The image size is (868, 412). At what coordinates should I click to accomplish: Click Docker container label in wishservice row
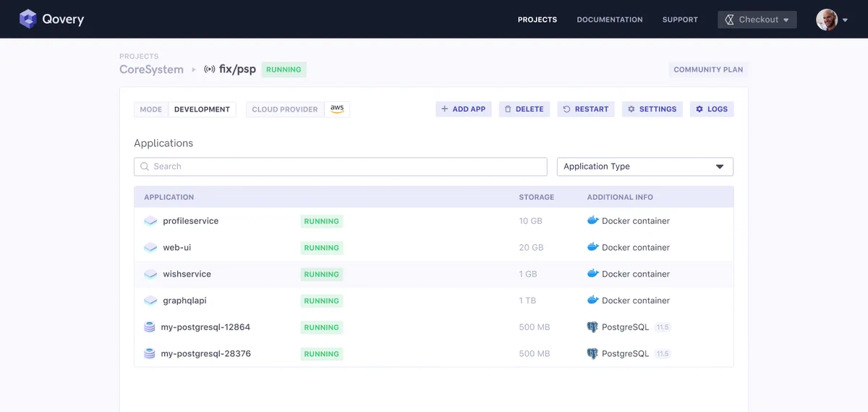636,274
